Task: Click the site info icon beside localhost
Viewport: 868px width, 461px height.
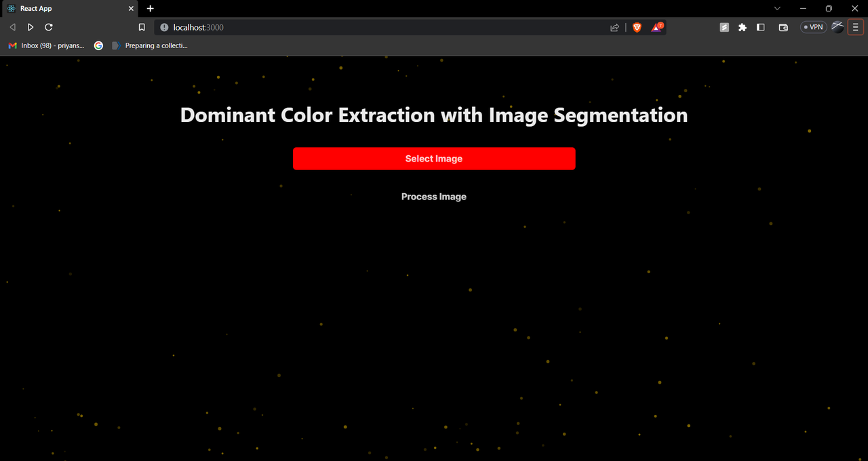Action: pyautogui.click(x=163, y=27)
